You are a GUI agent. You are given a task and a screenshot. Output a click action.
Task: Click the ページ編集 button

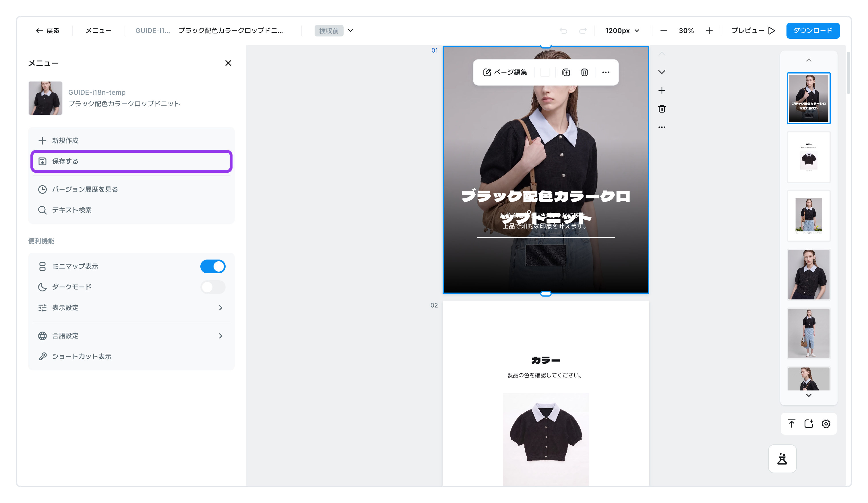(505, 72)
